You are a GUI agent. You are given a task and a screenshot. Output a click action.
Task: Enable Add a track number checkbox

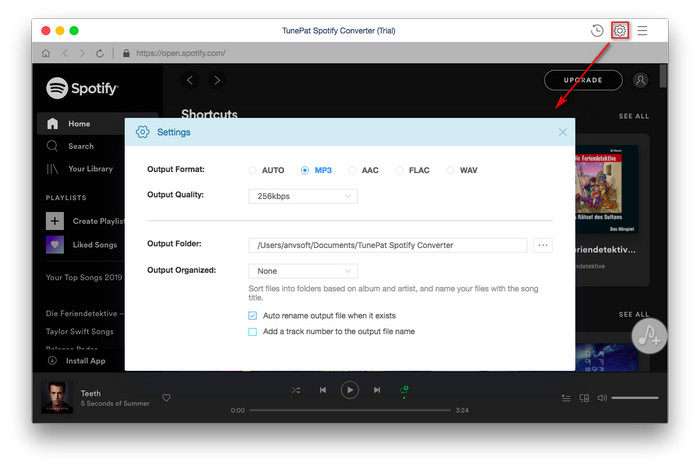coord(253,331)
